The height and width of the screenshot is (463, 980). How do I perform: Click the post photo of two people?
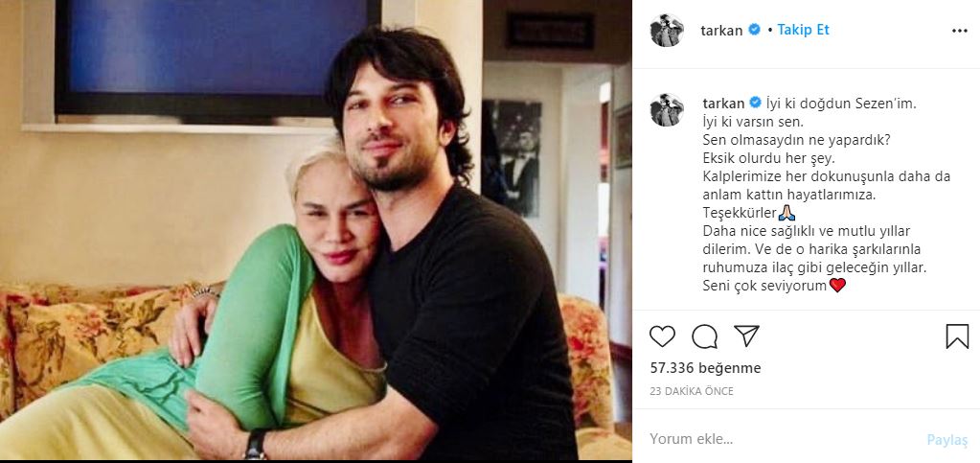click(x=315, y=230)
